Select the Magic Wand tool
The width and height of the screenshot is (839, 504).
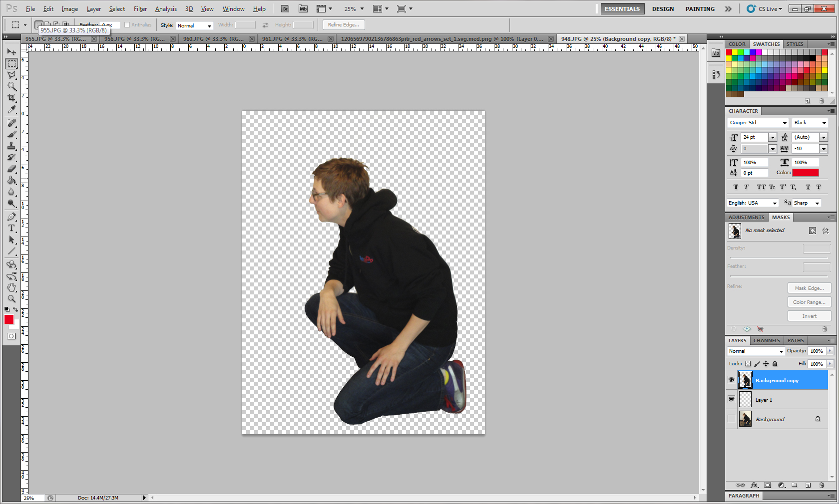pyautogui.click(x=11, y=87)
